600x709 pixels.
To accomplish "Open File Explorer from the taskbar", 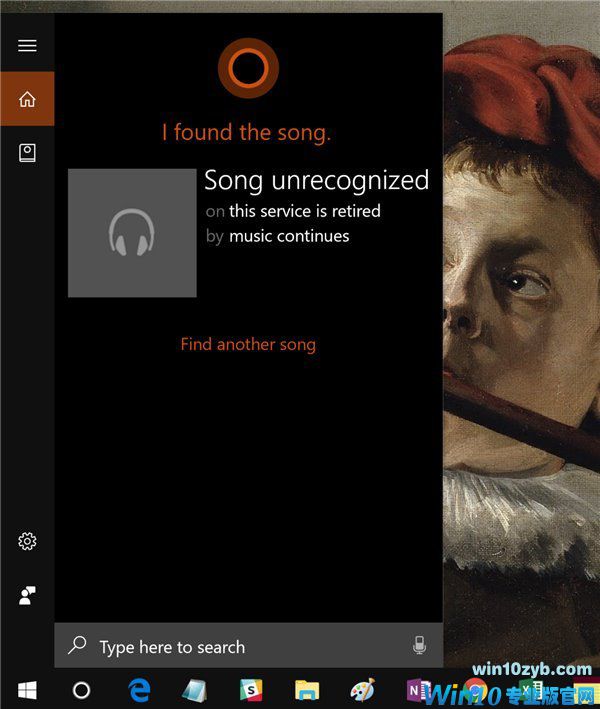I will pyautogui.click(x=307, y=690).
